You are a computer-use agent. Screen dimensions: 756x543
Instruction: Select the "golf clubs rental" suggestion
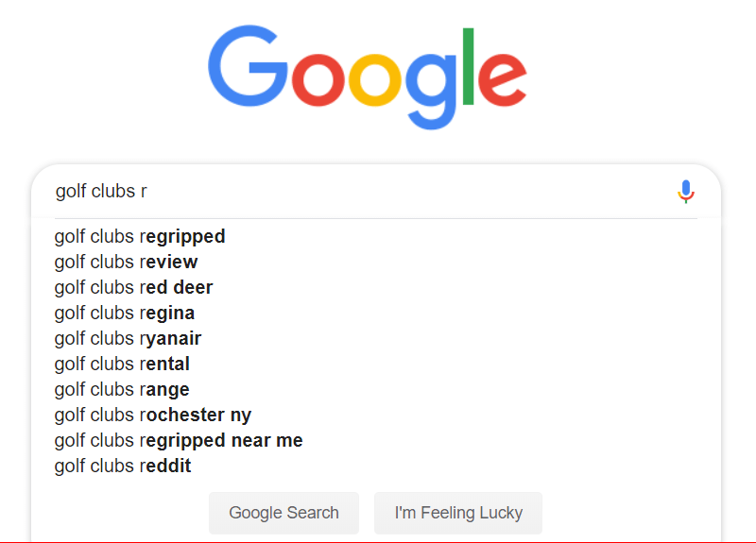(x=122, y=364)
